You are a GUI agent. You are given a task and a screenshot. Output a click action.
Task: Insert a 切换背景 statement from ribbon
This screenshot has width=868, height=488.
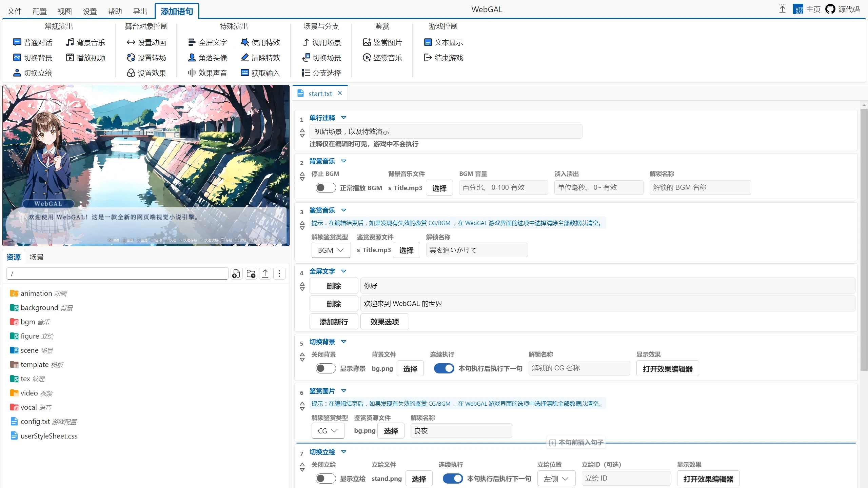(x=33, y=58)
